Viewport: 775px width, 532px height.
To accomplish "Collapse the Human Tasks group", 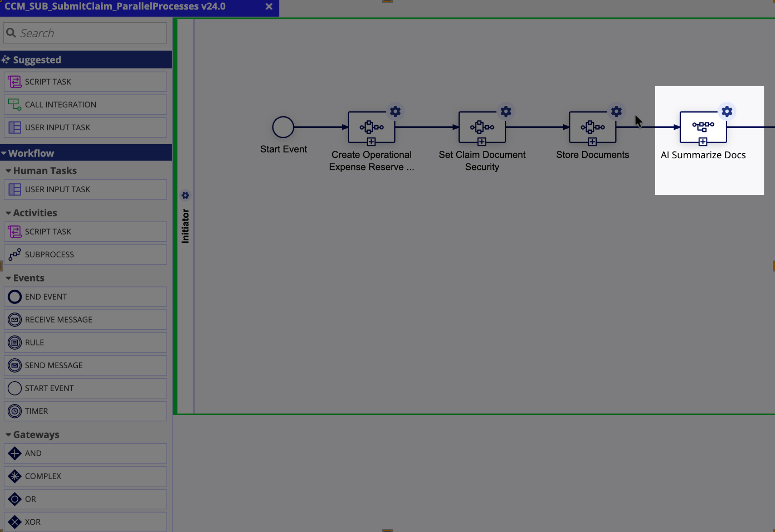I will tap(8, 171).
